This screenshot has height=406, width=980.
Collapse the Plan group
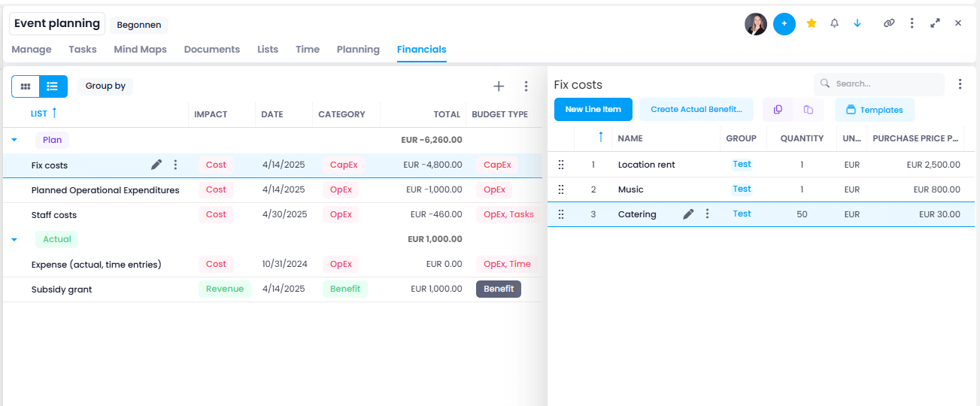click(14, 140)
